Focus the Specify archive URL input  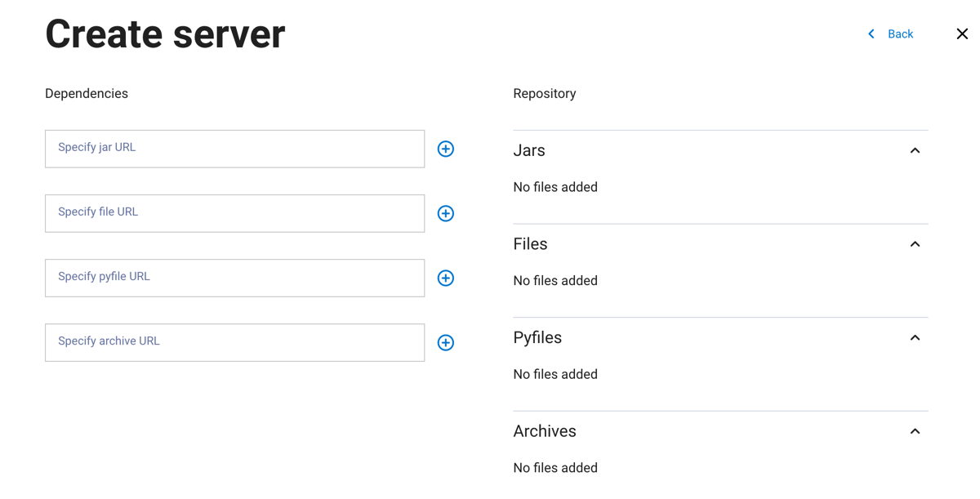click(x=234, y=342)
